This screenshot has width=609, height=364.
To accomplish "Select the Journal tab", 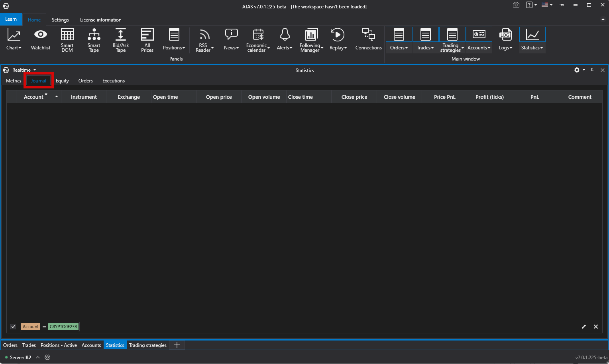I will tap(39, 81).
